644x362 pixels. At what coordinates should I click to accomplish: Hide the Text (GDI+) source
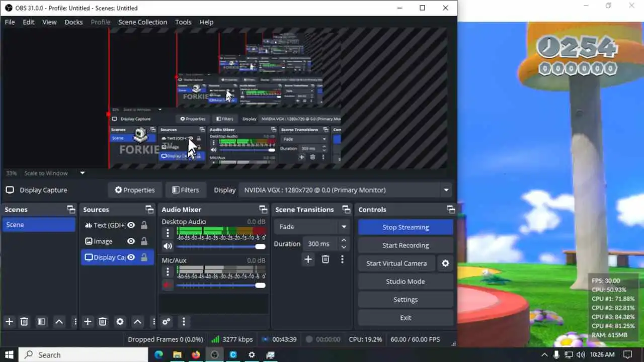point(131,225)
